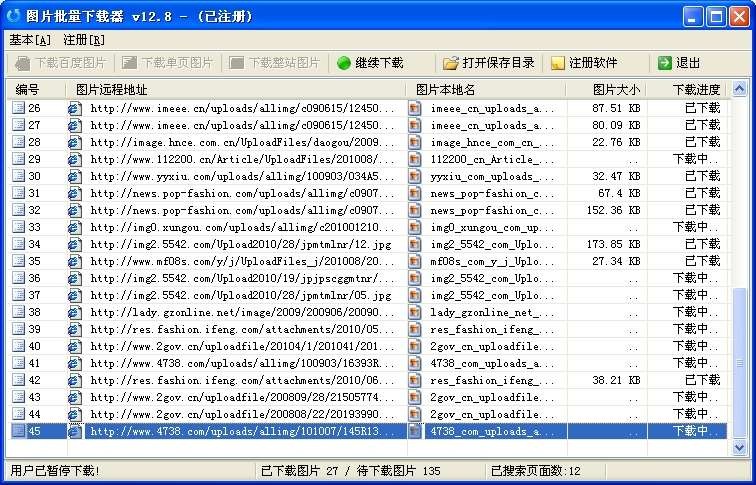Click the scrollbar up arrow
756x485 pixels.
pyautogui.click(x=739, y=89)
